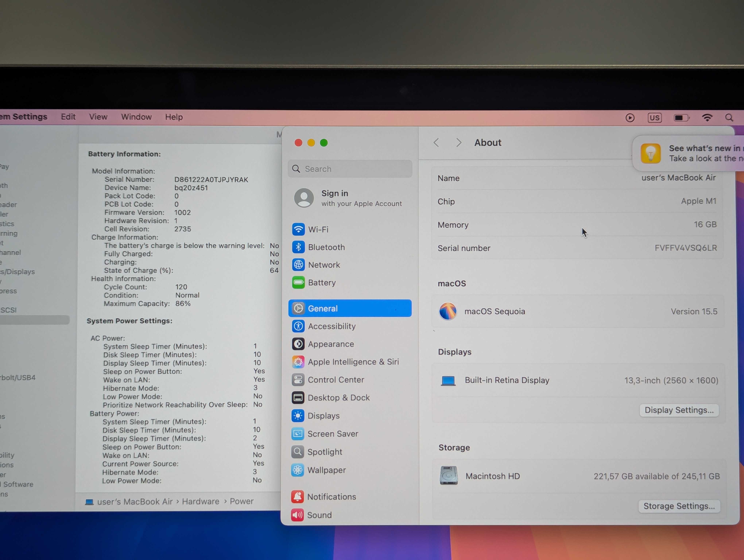Open the System Settings app menu
744x560 pixels.
pos(24,117)
